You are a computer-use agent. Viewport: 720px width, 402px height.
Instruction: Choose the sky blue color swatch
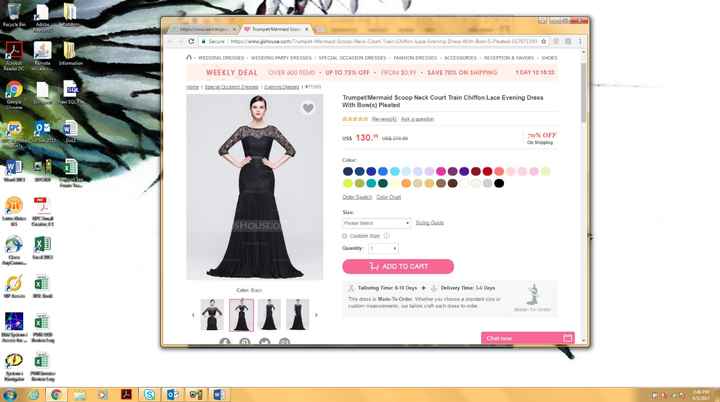click(x=394, y=171)
